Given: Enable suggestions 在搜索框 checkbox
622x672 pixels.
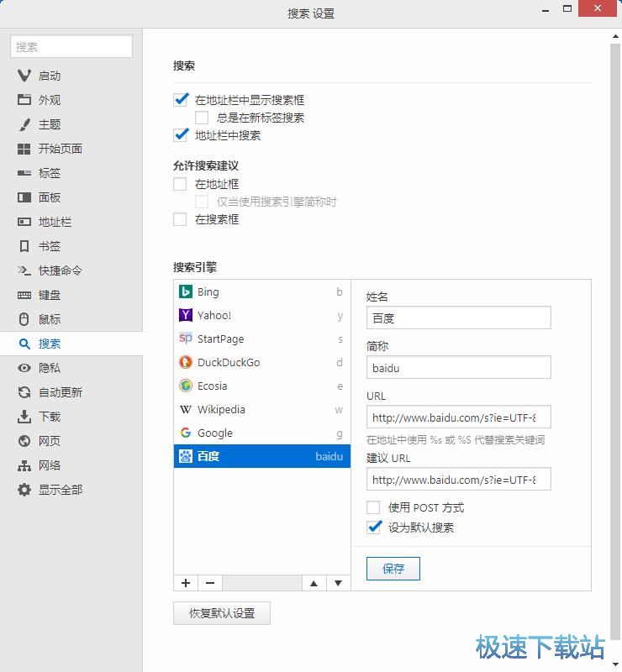Looking at the screenshot, I should coord(180,219).
